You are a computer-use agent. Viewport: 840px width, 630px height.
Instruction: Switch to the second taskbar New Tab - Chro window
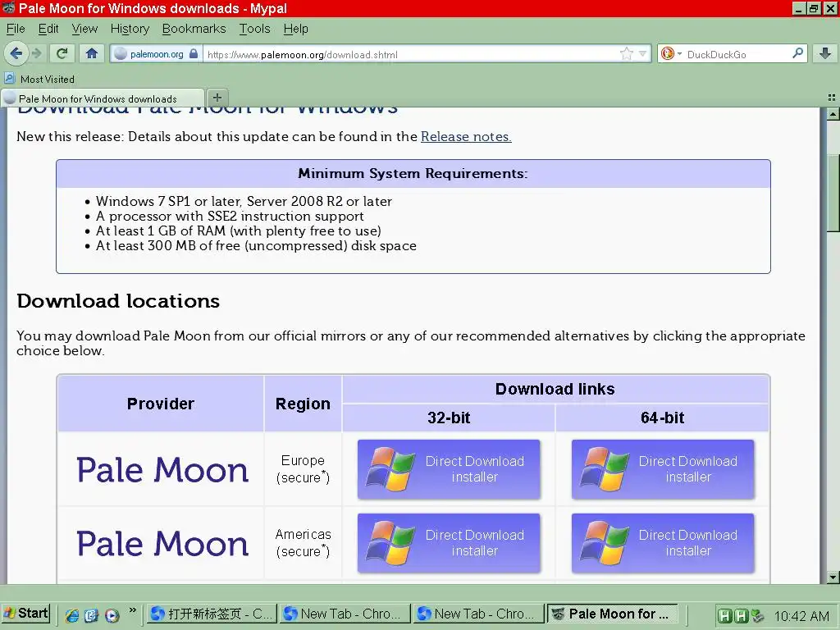(x=345, y=614)
